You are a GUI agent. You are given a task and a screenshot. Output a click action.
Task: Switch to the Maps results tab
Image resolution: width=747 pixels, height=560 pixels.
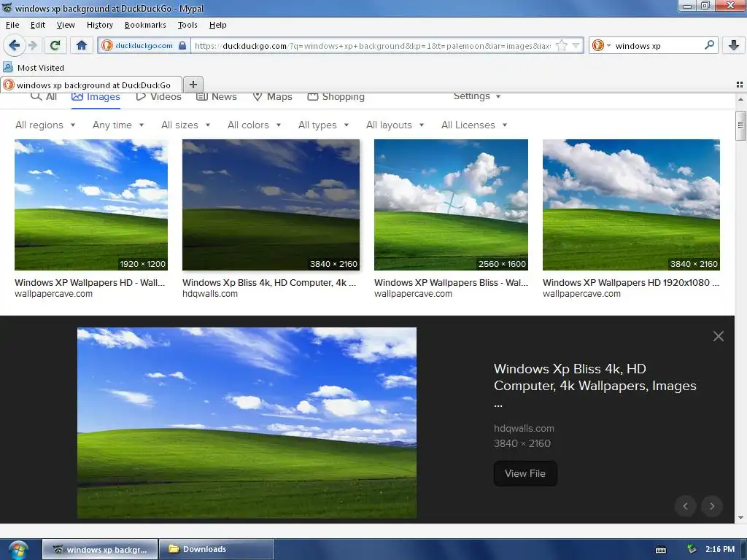pyautogui.click(x=272, y=97)
